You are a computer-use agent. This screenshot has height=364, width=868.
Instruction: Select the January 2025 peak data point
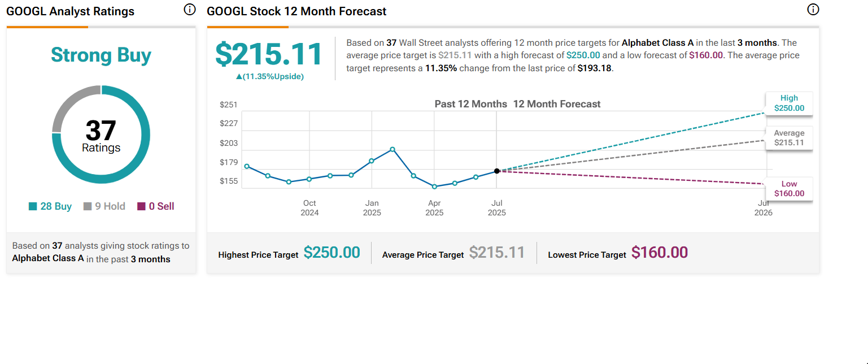pos(391,150)
